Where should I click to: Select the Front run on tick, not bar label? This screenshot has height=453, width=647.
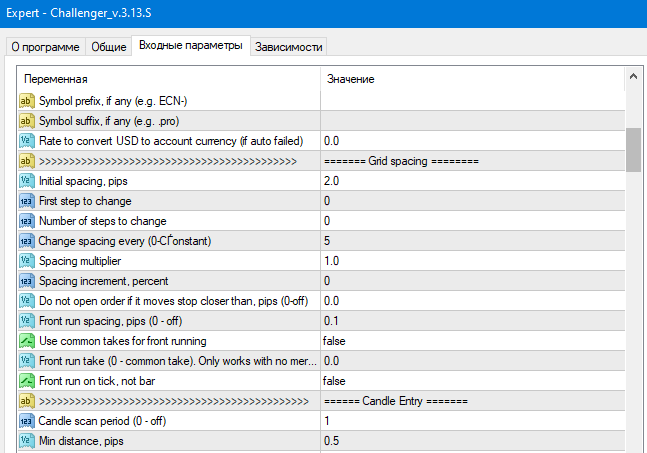[x=97, y=381]
